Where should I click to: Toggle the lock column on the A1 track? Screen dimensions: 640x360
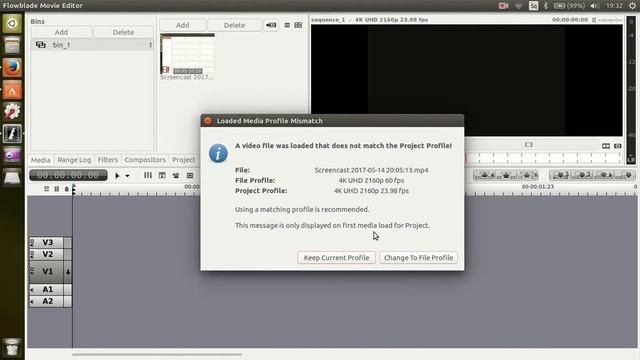[68, 289]
